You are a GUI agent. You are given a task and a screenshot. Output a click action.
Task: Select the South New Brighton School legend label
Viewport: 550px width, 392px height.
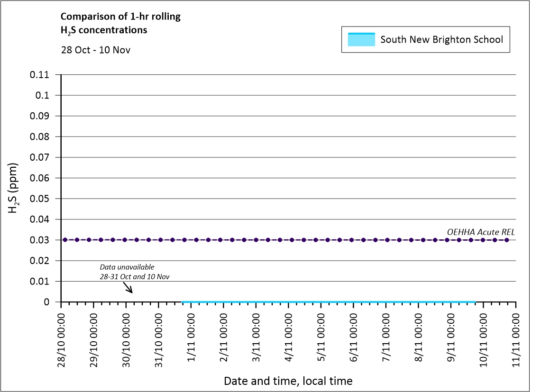[x=441, y=39]
